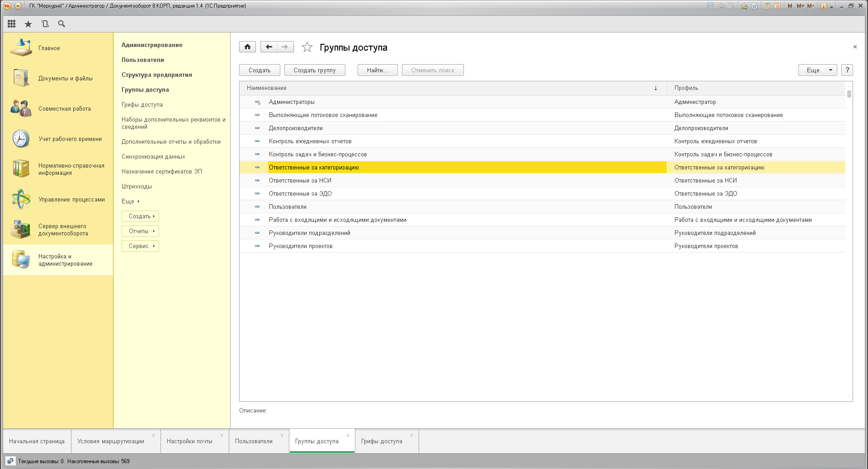The image size is (868, 469).
Task: Star the Группы доступа page as favorite
Action: (x=307, y=47)
